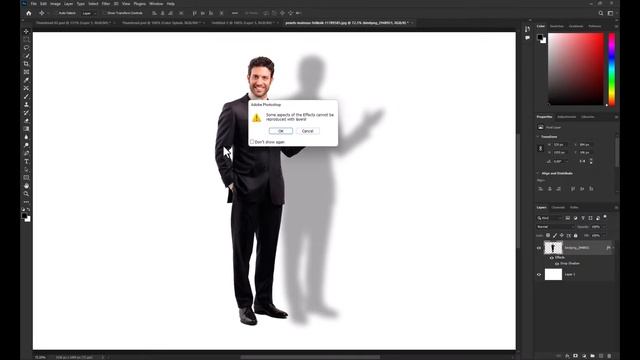Select the Frame tool
640x360 pixels.
coord(27,72)
